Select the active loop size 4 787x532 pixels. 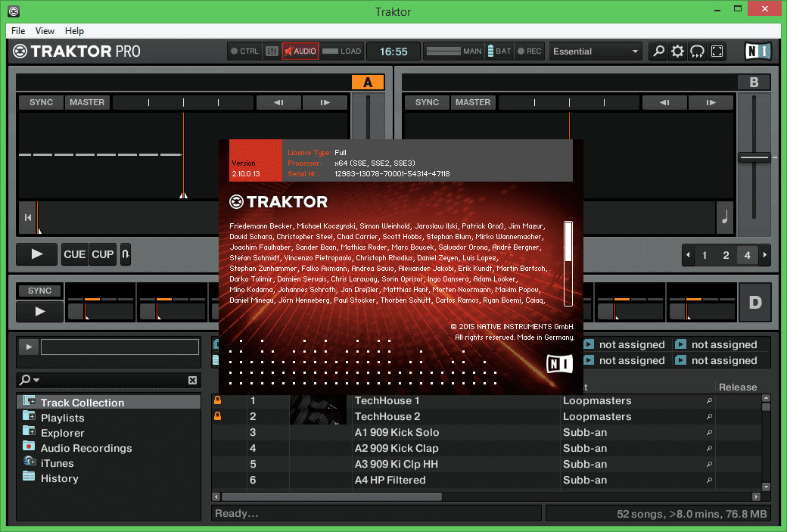(748, 256)
